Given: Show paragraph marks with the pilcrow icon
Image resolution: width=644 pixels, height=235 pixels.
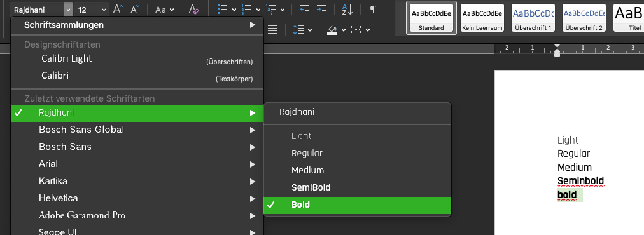Looking at the screenshot, I should tap(373, 9).
